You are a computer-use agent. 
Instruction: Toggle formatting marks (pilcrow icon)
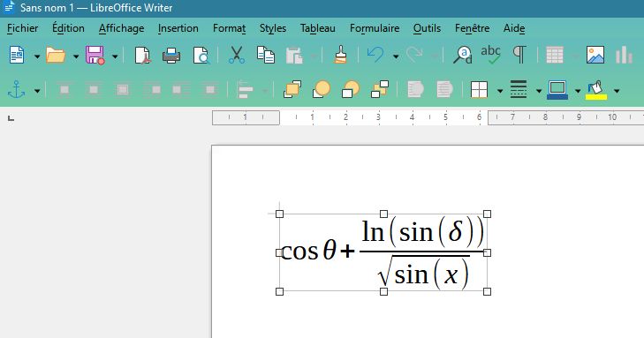click(519, 55)
